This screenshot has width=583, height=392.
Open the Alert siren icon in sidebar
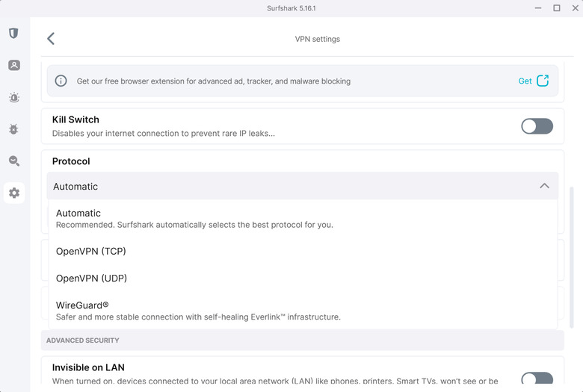(13, 98)
